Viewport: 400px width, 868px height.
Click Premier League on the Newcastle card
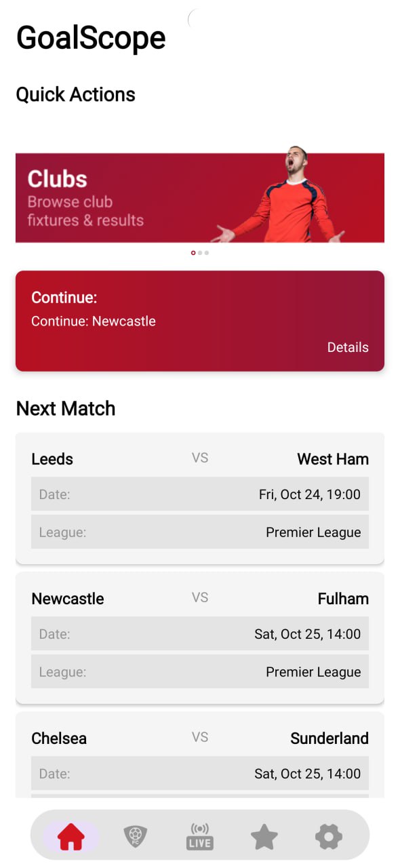tap(313, 671)
